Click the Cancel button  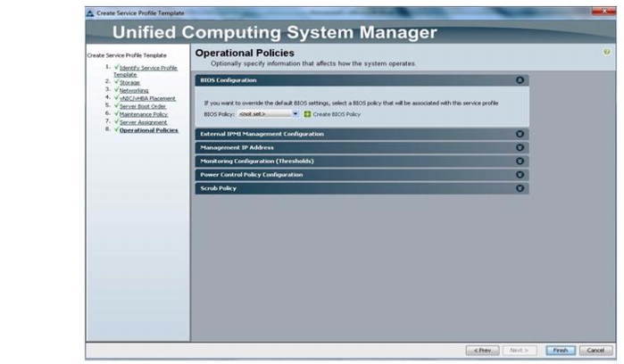(595, 351)
